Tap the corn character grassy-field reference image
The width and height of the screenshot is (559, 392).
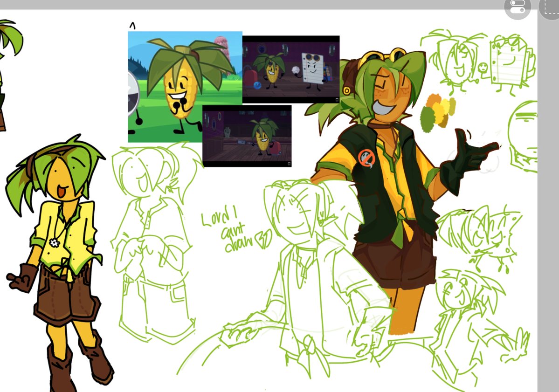(x=185, y=87)
